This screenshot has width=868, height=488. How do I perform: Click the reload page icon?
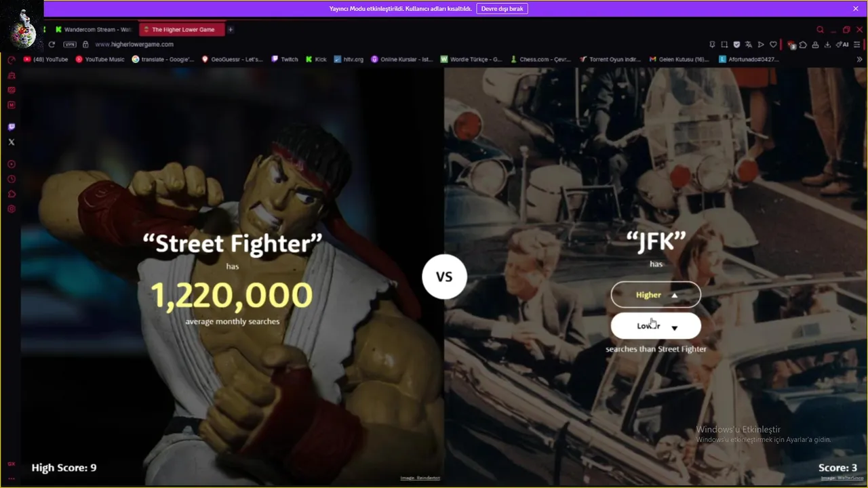coord(52,44)
